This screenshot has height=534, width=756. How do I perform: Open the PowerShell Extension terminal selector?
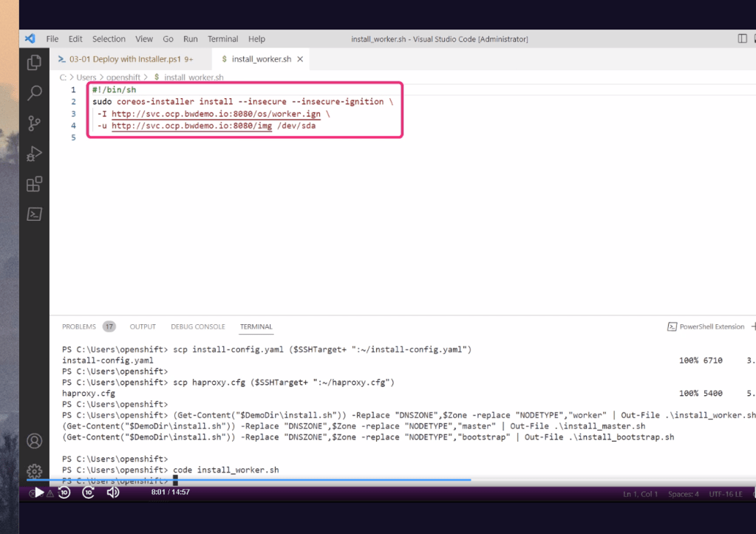(706, 326)
